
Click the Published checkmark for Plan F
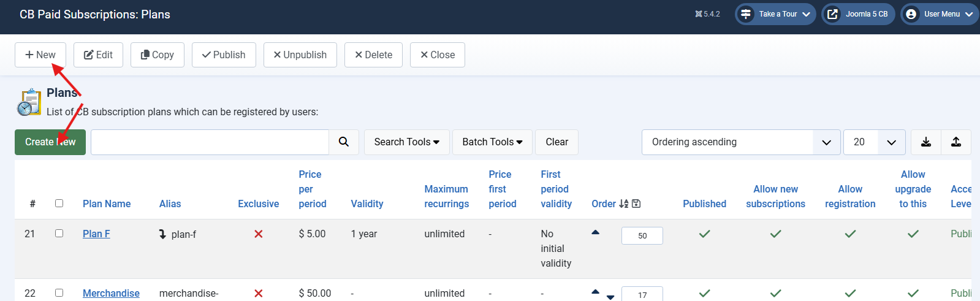(704, 234)
